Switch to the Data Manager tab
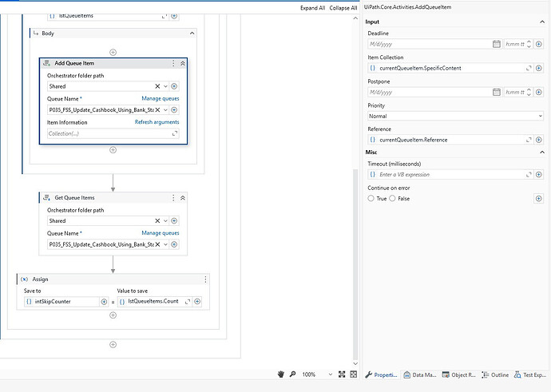551x392 pixels. point(420,374)
